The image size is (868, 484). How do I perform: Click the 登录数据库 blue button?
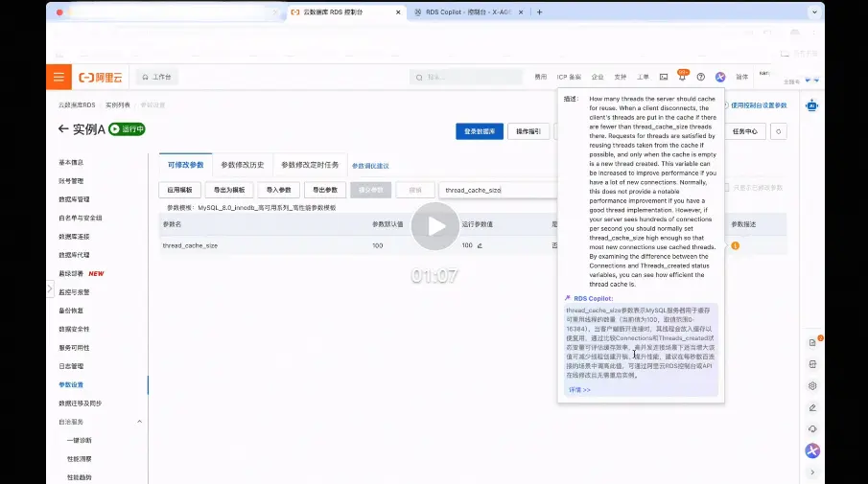(480, 131)
